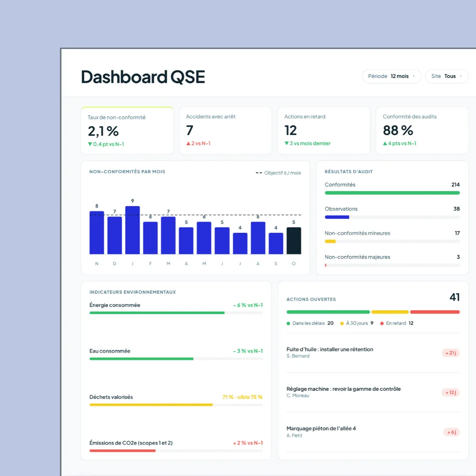Select the Taux de non-conformité card

[127, 130]
